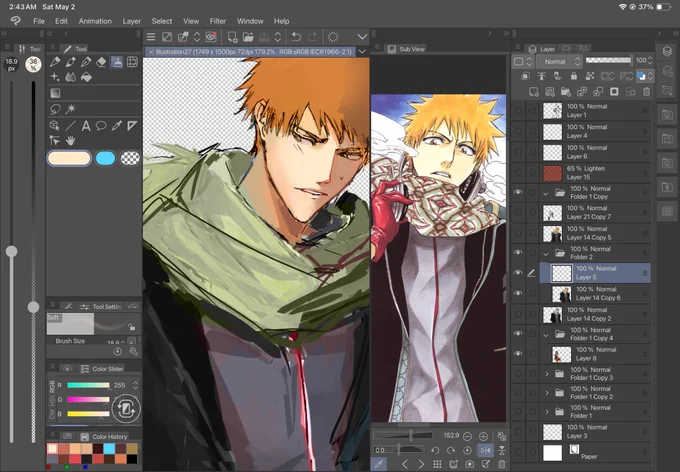The width and height of the screenshot is (680, 472).
Task: Select the Text tool marked A
Action: (x=86, y=126)
